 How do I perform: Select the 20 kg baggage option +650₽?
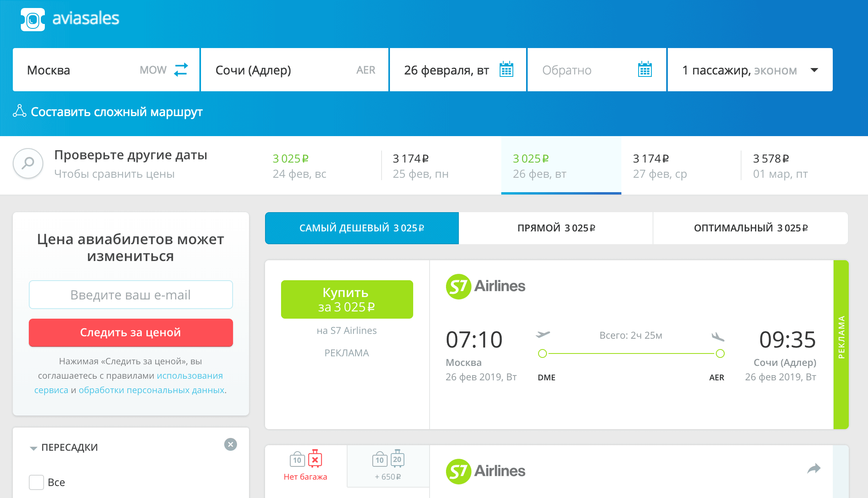tap(388, 466)
